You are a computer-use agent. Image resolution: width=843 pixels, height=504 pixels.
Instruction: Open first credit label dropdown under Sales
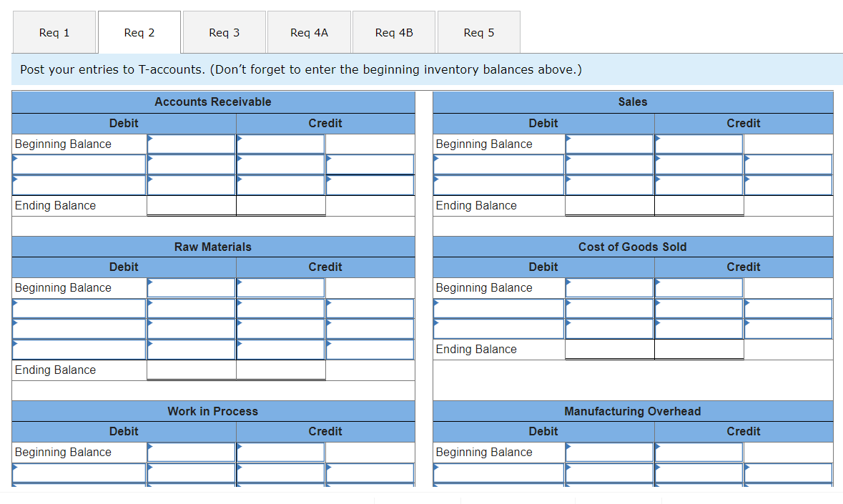point(788,164)
